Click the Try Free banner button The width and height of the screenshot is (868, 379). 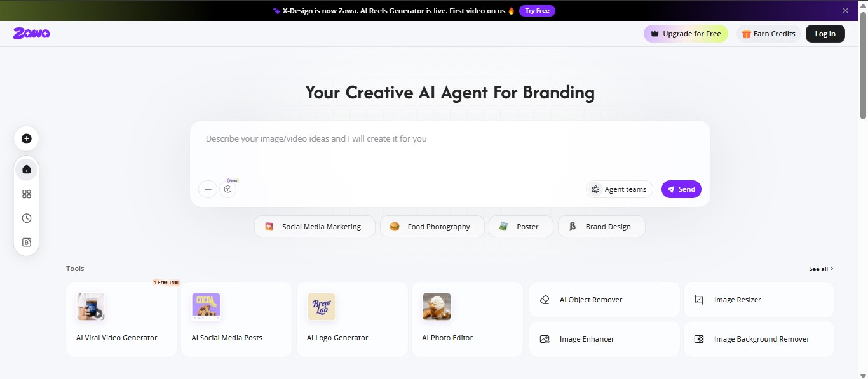(x=537, y=11)
